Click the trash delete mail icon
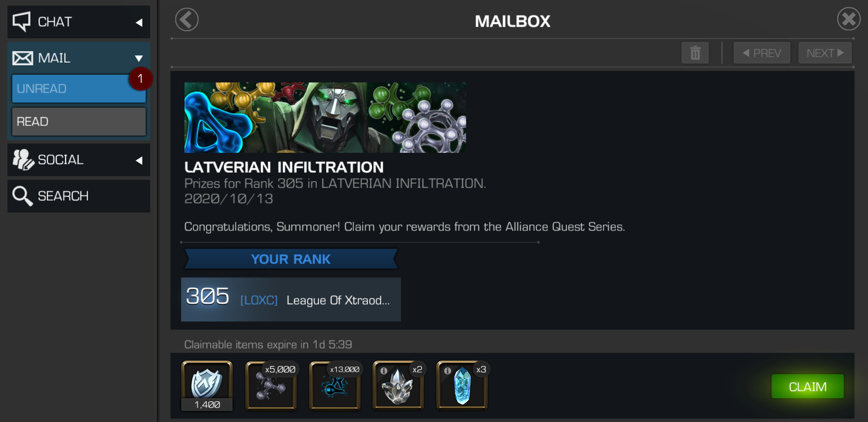The width and height of the screenshot is (868, 422). (x=695, y=53)
